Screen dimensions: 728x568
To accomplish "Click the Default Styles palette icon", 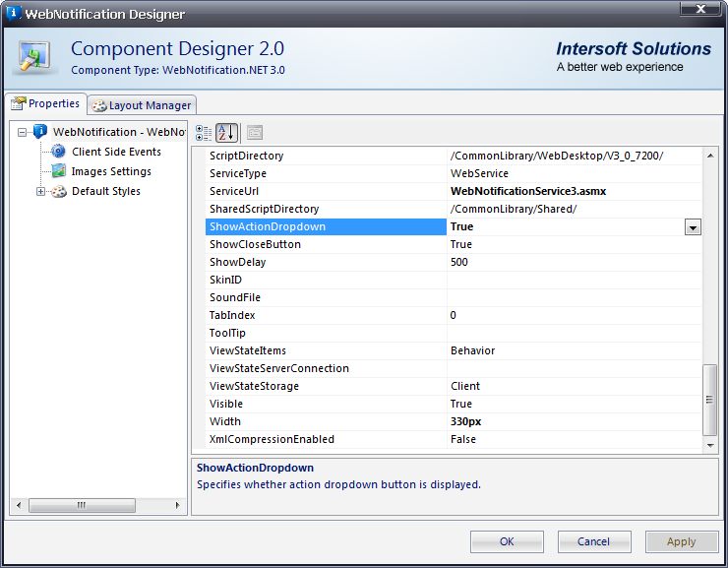I will pos(59,191).
